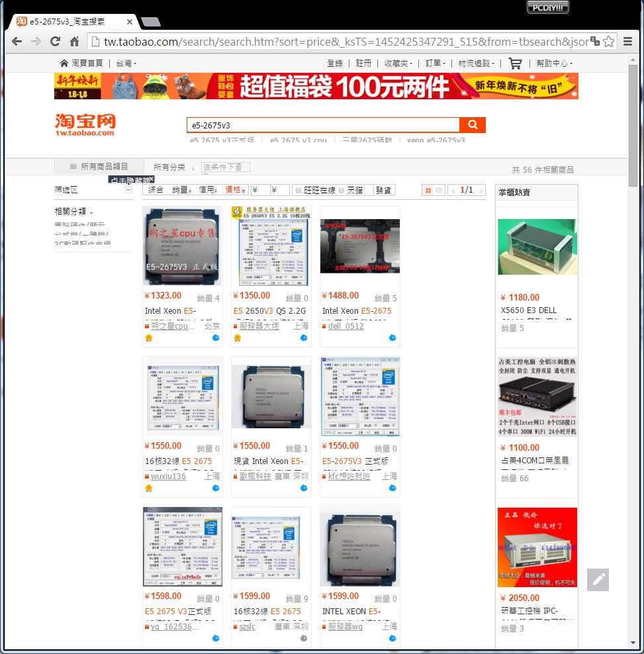Open the 朔之星cpu seller link
644x654 pixels.
click(172, 326)
